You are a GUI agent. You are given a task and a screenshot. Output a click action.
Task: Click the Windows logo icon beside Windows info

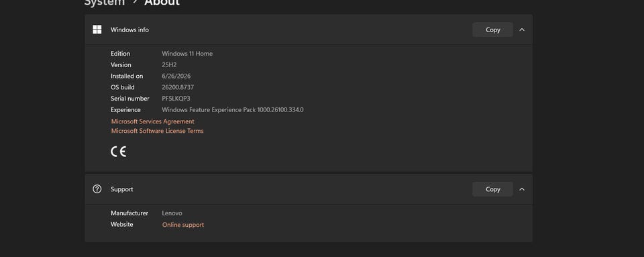point(97,30)
